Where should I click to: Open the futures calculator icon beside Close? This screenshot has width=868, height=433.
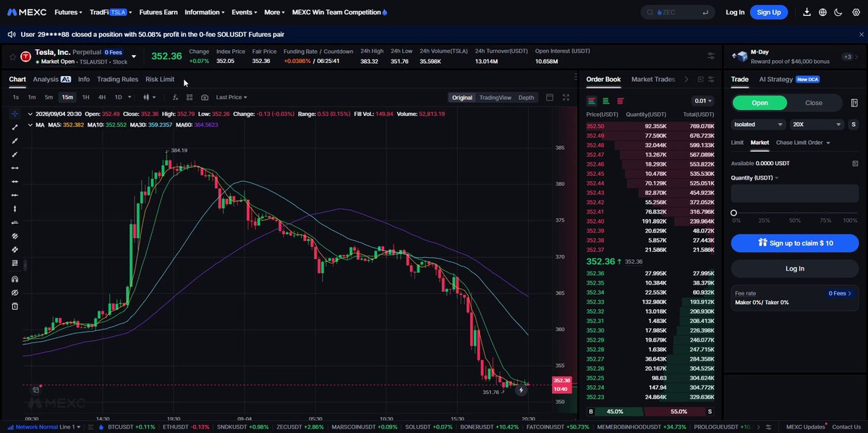(854, 103)
